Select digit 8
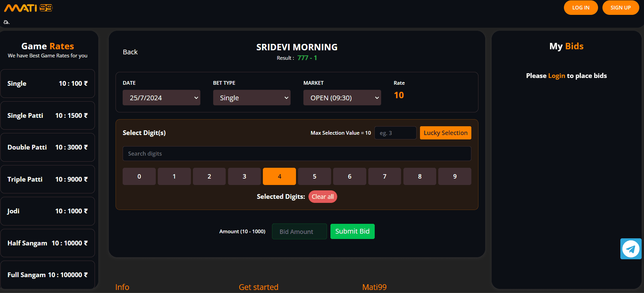This screenshot has width=644, height=293. pos(420,177)
